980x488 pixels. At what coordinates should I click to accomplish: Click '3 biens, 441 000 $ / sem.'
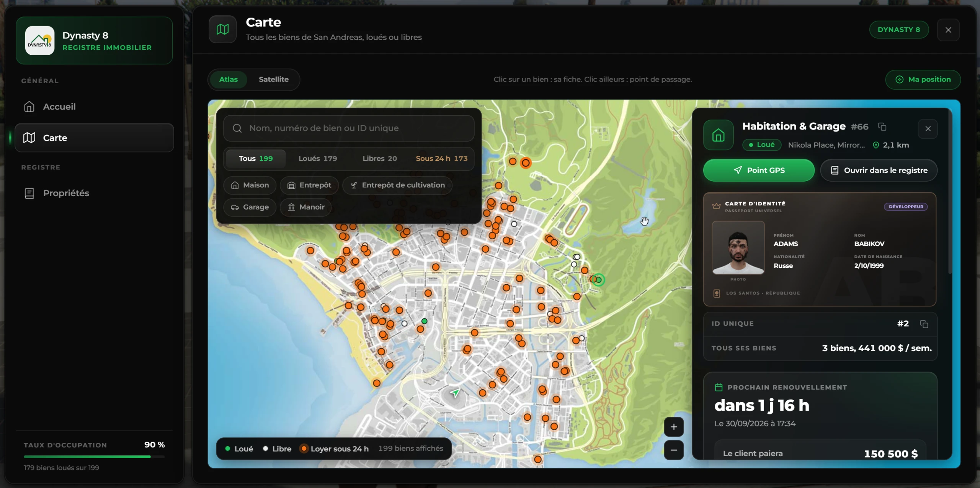pyautogui.click(x=877, y=348)
